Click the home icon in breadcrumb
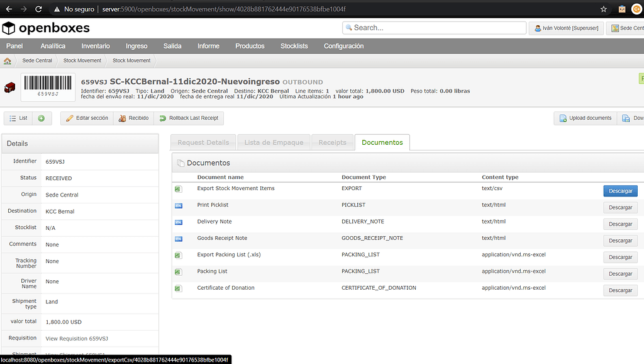The image size is (644, 364). pyautogui.click(x=8, y=61)
